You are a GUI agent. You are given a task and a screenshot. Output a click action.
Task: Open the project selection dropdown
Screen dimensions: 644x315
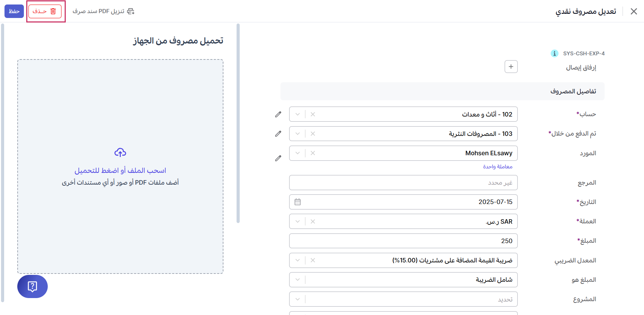(x=297, y=299)
